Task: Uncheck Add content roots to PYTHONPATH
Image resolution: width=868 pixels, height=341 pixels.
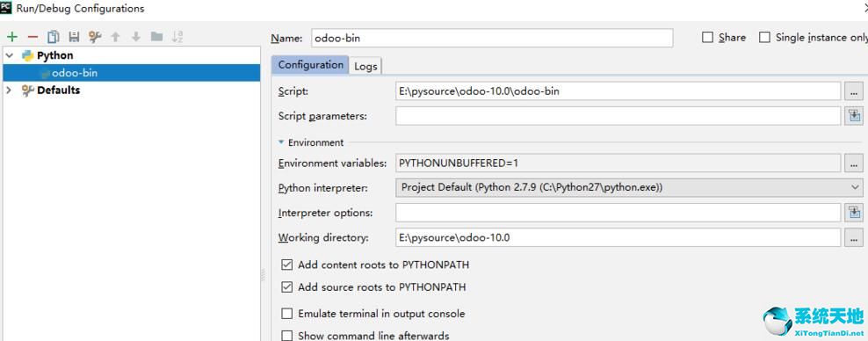Action: coord(286,265)
